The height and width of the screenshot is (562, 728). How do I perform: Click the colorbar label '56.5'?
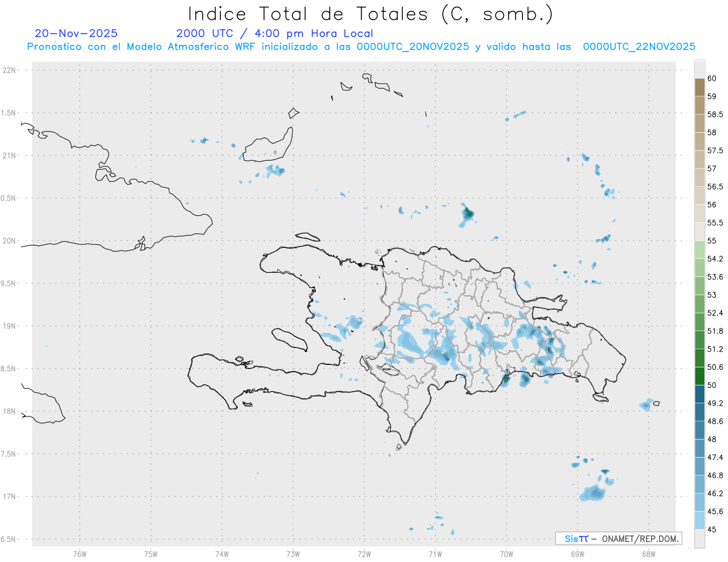point(715,186)
